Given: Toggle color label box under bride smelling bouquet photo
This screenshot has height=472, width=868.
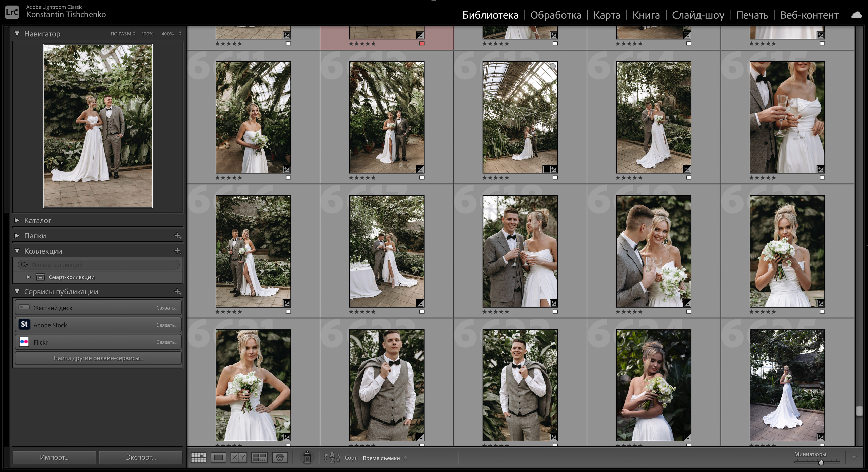Looking at the screenshot, I should click(x=822, y=311).
